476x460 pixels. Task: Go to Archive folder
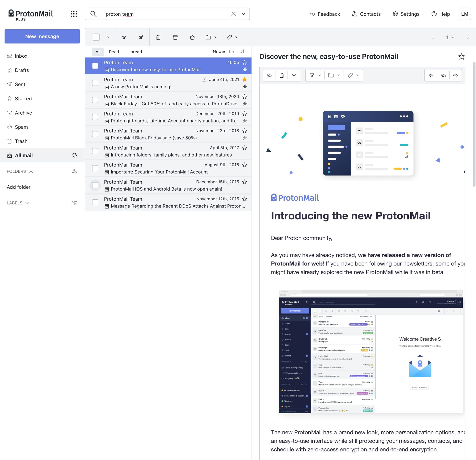(42, 113)
